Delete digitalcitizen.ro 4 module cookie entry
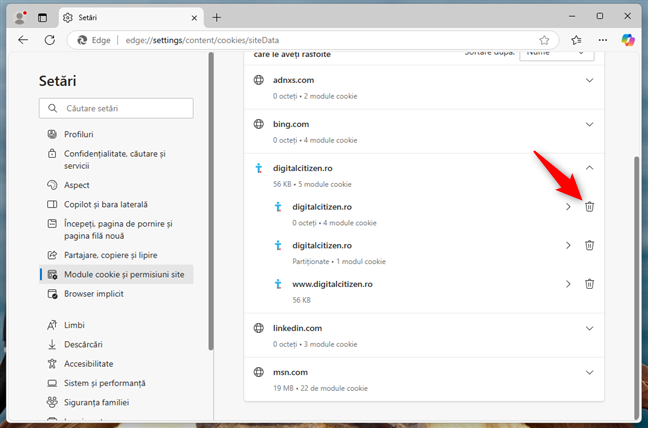This screenshot has width=648, height=428. 589,207
